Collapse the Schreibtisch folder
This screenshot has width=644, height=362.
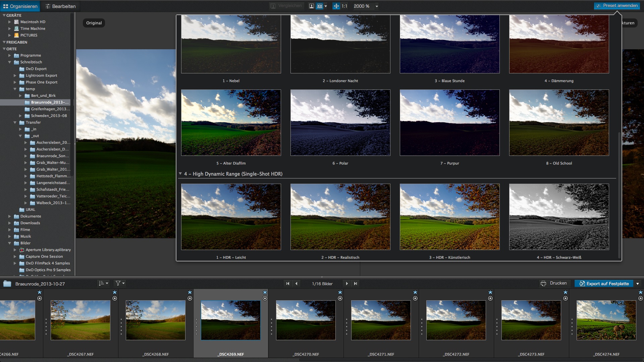point(9,62)
